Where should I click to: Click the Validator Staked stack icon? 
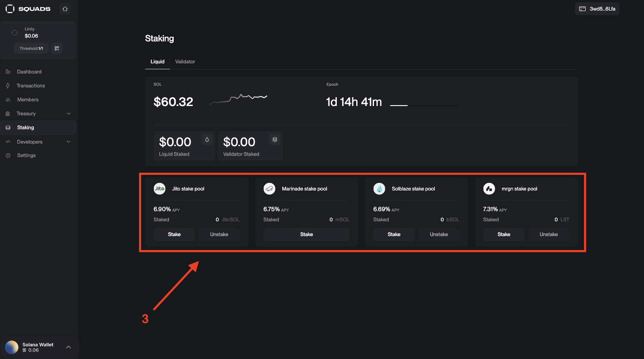click(275, 139)
